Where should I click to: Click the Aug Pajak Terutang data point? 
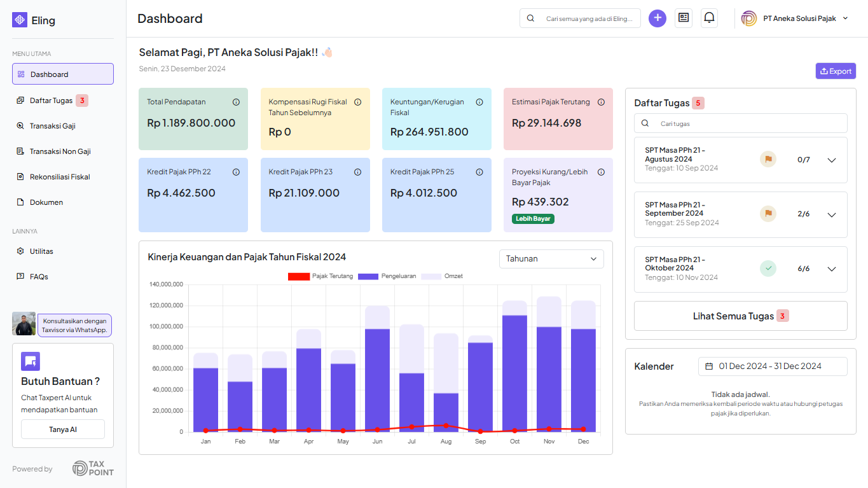point(446,426)
